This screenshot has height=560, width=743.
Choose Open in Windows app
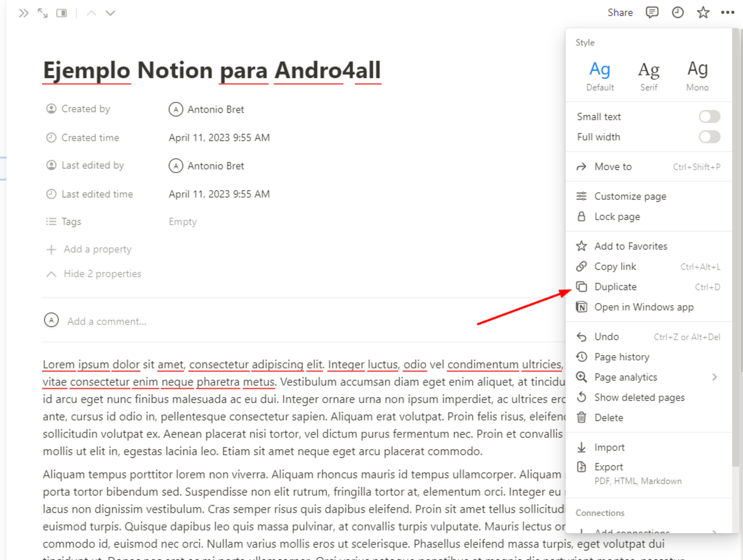(649, 307)
